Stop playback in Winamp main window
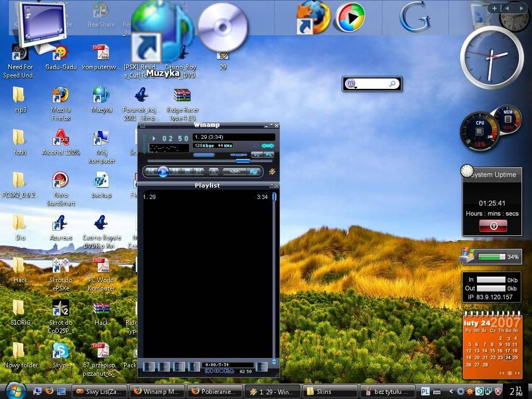 pos(187,171)
